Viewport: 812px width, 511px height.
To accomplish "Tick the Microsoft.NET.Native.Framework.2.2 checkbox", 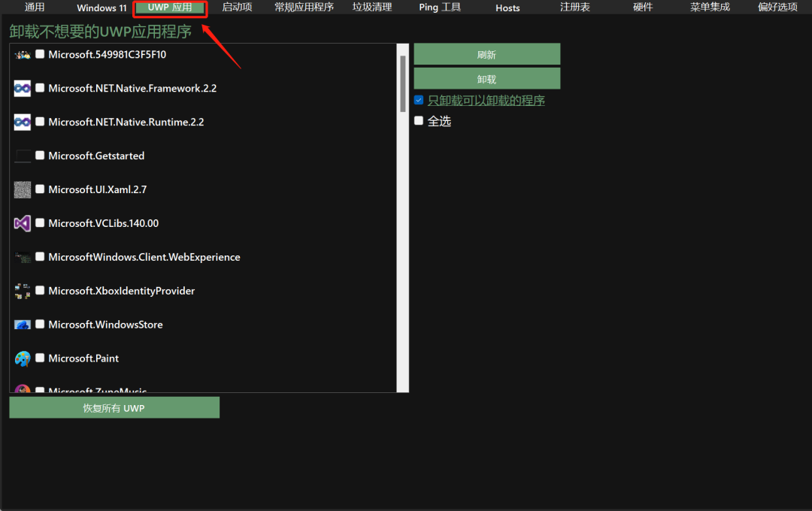I will coord(40,88).
